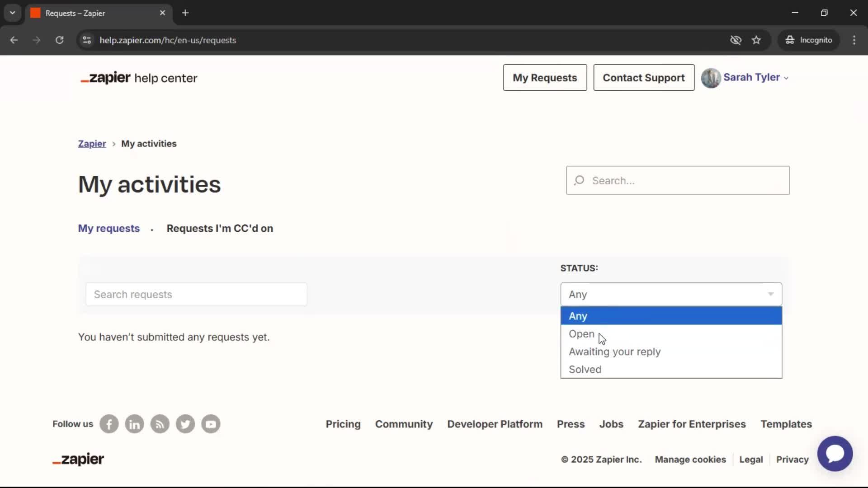Select the Any status option
Viewport: 868px width, 488px height.
(x=671, y=316)
